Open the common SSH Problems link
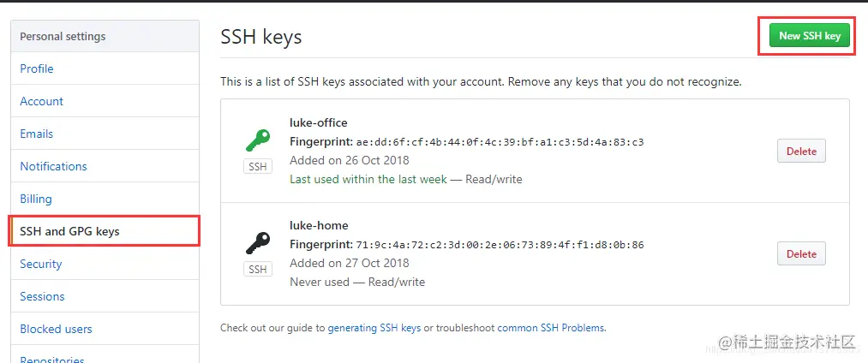Image resolution: width=868 pixels, height=363 pixels. (x=551, y=327)
